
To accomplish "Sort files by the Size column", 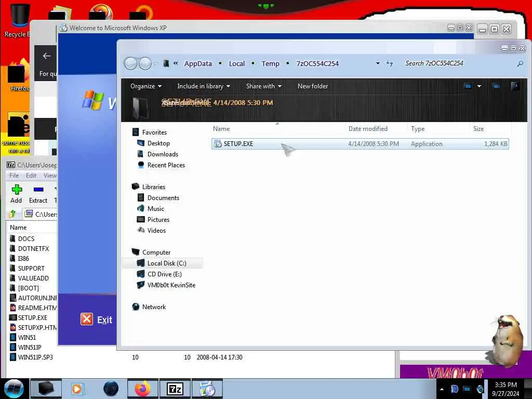I will click(x=490, y=129).
